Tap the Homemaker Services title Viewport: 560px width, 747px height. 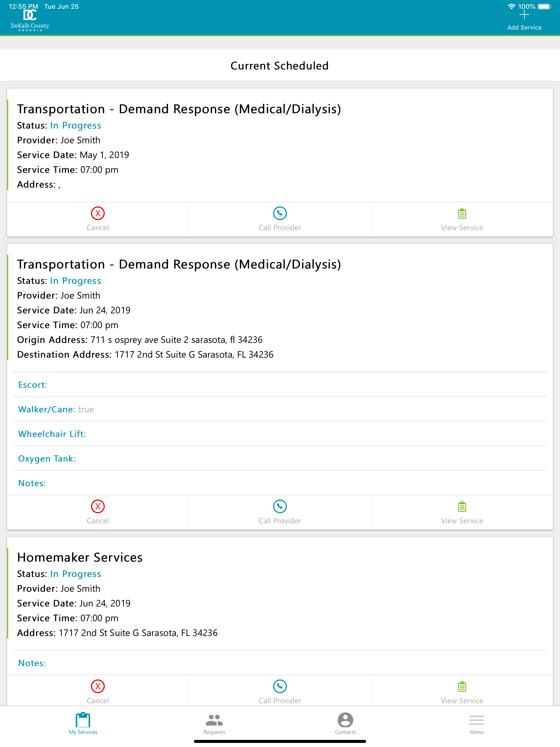click(80, 557)
